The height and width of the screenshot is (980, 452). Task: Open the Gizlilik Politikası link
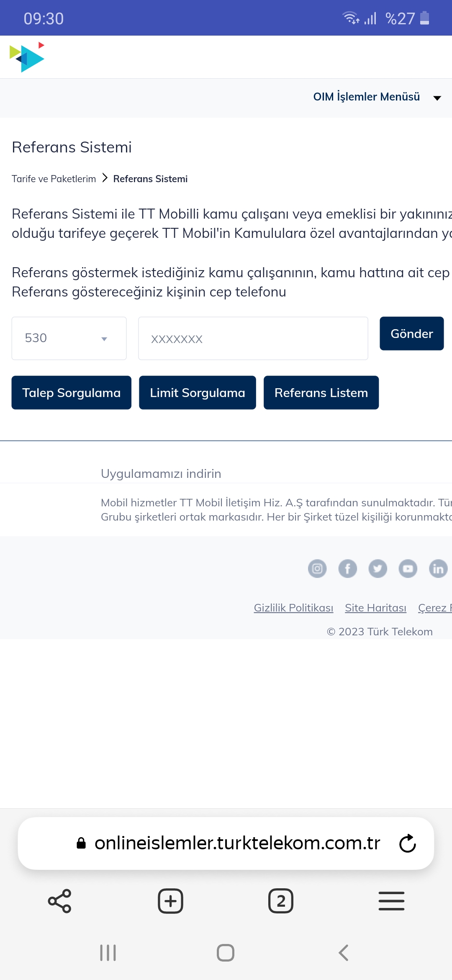pos(294,608)
